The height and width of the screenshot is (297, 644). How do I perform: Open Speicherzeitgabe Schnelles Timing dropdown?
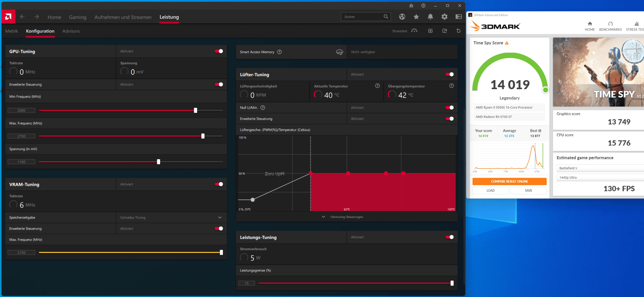(x=171, y=218)
